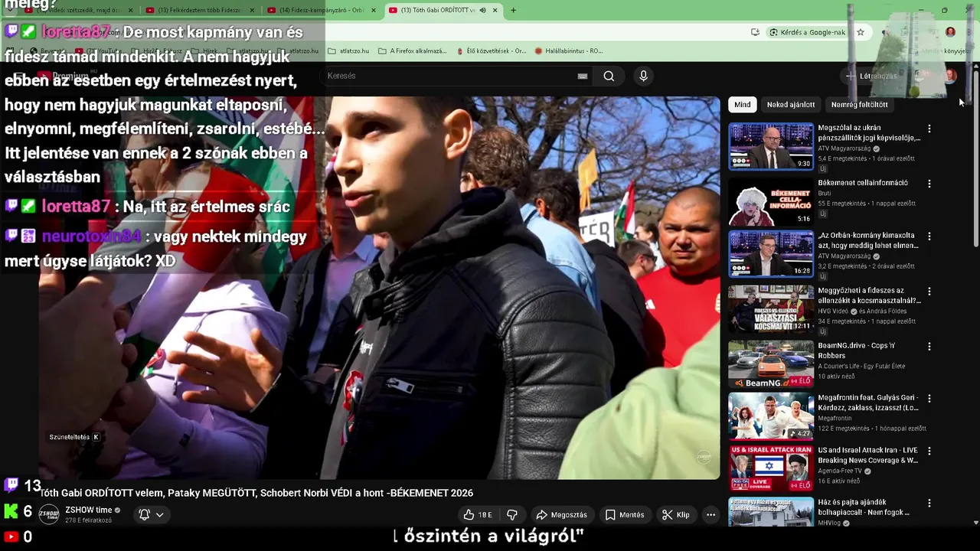Viewport: 980px width, 551px height.
Task: Open Az Orbán-kormány kimaxolta video title
Action: tap(868, 240)
